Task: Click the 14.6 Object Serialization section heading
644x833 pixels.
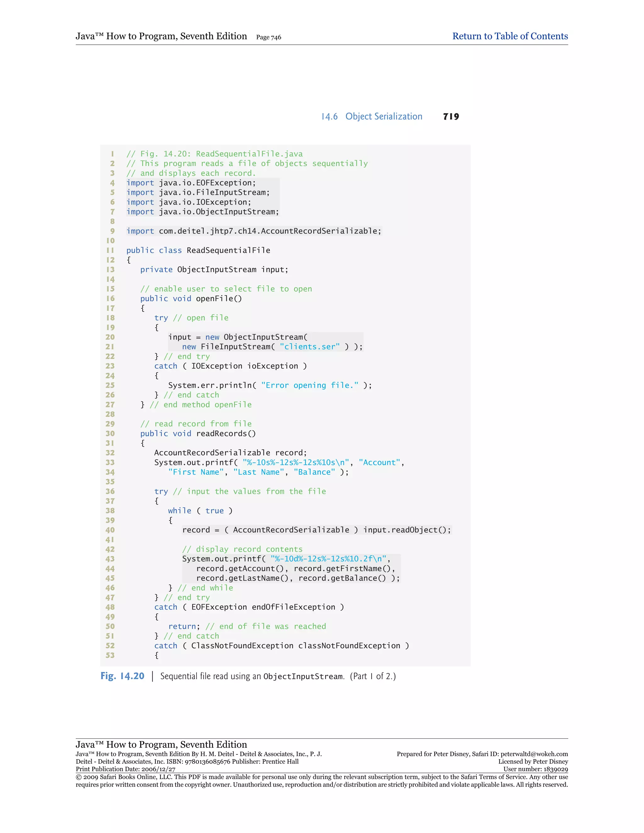Action: pos(372,117)
